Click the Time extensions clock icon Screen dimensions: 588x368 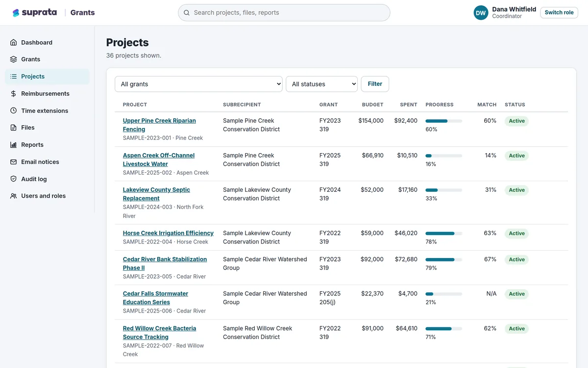pyautogui.click(x=14, y=111)
